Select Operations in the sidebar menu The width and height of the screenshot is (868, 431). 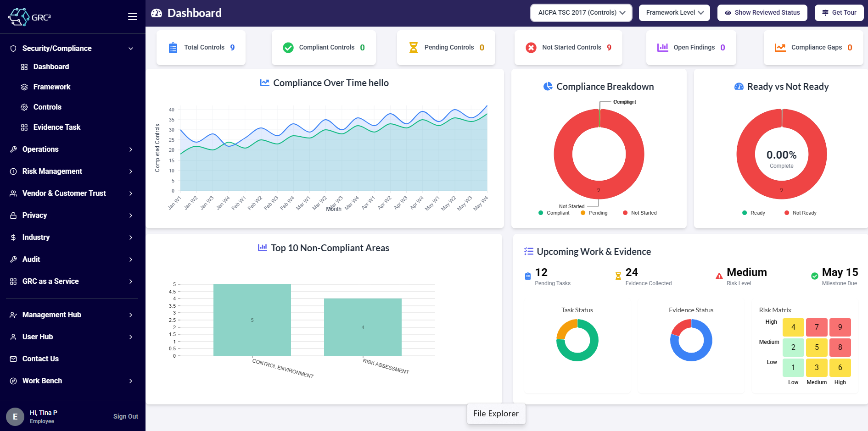click(40, 149)
